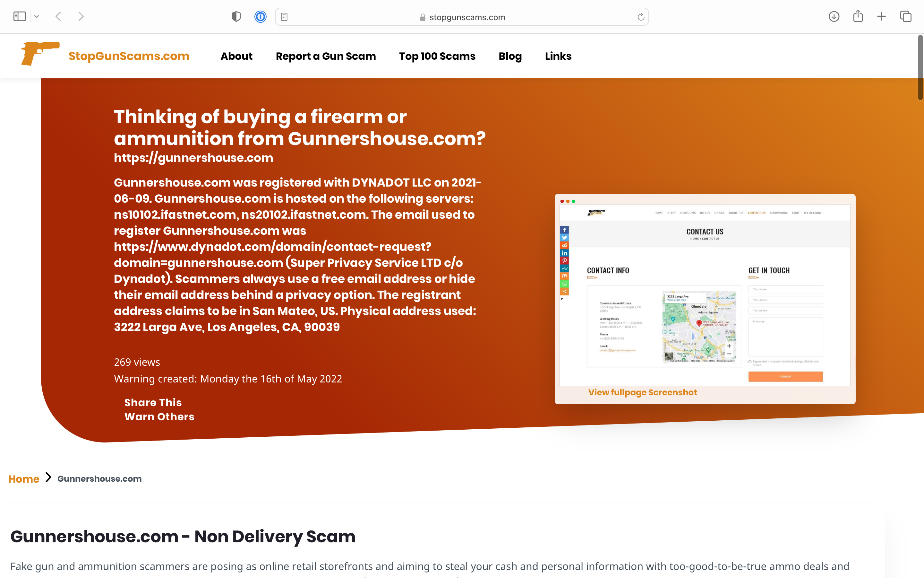Click LinkedIn share icon in the screenshot

[x=564, y=253]
